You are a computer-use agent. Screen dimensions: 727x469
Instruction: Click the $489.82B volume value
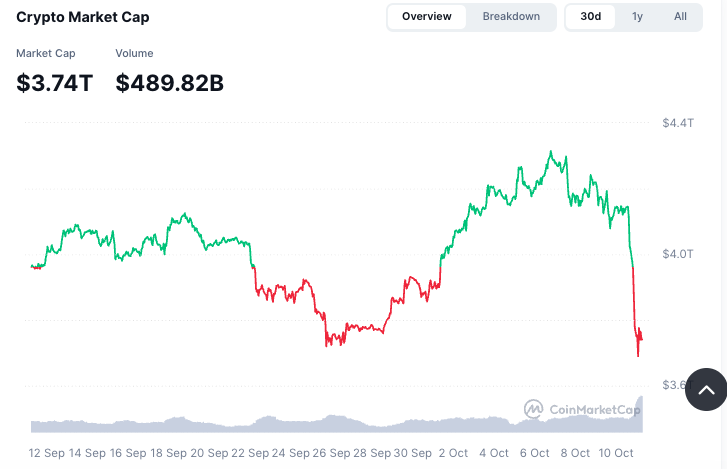pyautogui.click(x=170, y=84)
